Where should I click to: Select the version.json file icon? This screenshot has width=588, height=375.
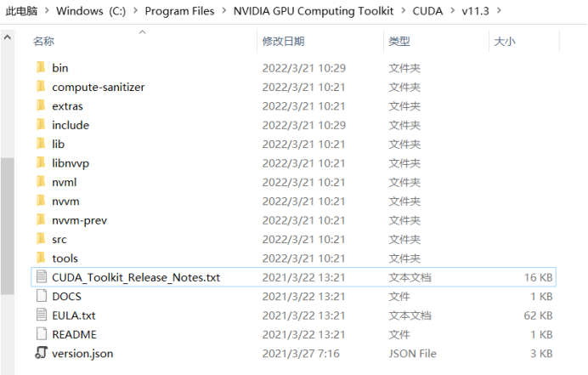pos(42,353)
